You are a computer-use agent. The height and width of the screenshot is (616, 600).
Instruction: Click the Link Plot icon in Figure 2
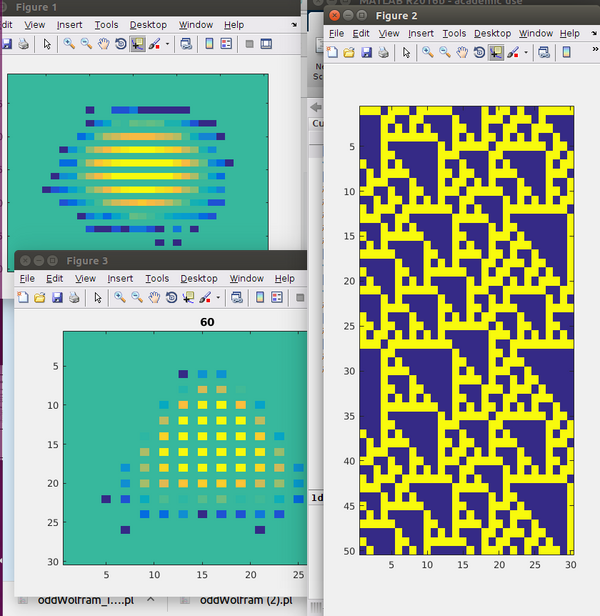click(x=544, y=52)
